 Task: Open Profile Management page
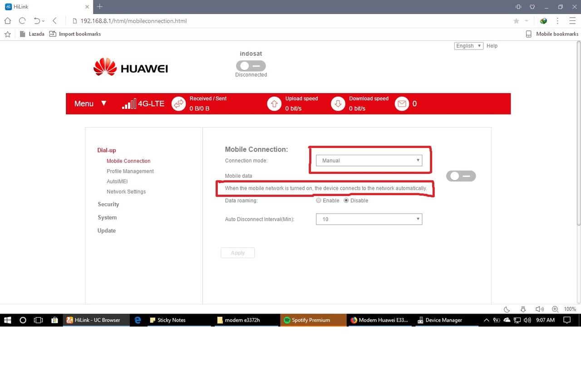click(130, 171)
